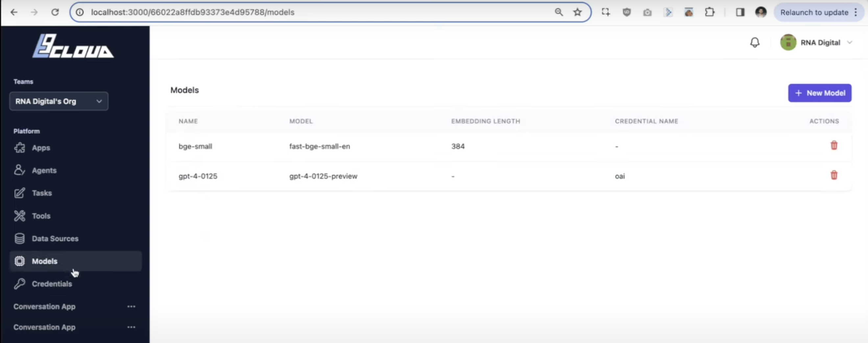Open the Apps section in sidebar
This screenshot has width=868, height=343.
pyautogui.click(x=41, y=148)
